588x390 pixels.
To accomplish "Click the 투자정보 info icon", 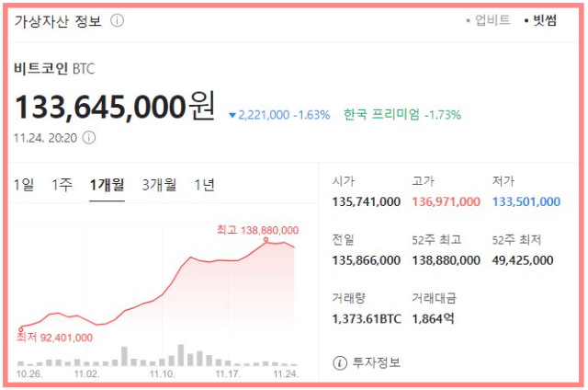I will click(x=340, y=363).
